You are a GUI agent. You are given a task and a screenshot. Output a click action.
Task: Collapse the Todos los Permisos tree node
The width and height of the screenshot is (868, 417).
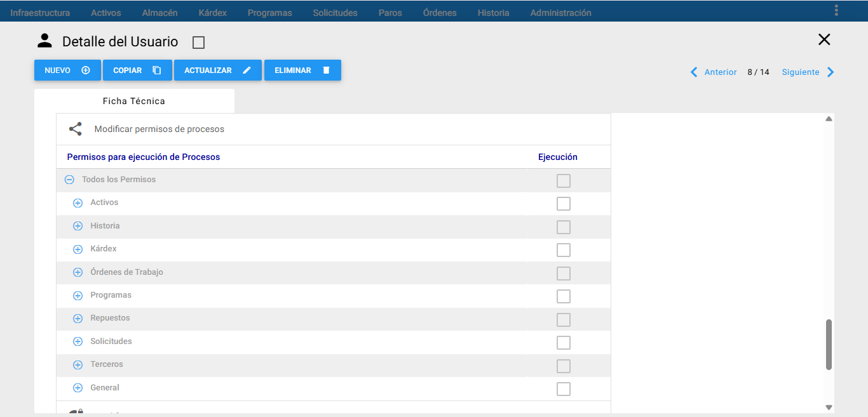[70, 180]
